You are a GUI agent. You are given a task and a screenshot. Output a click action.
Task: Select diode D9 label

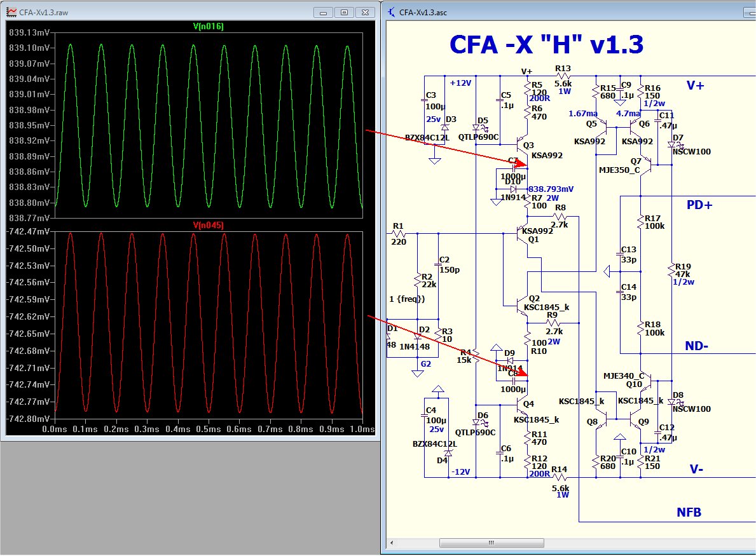tap(510, 353)
